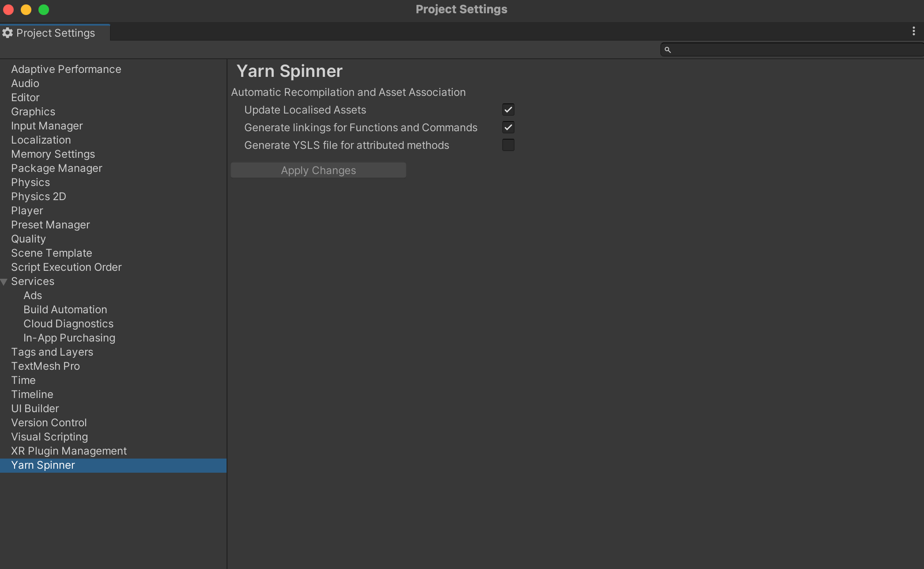Screen dimensions: 924x569
Task: Close the window with red button
Action: (8, 9)
